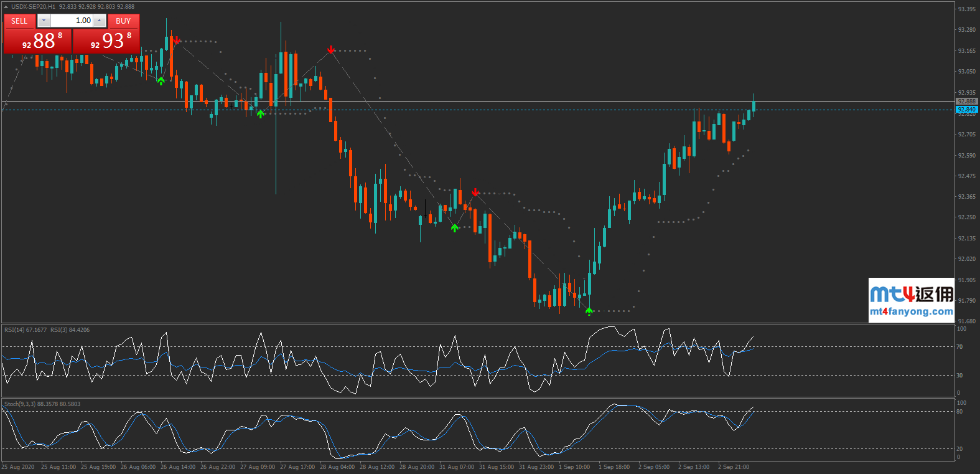
Task: Select the lowest green up arrow at chart bottom
Action: pyautogui.click(x=589, y=311)
